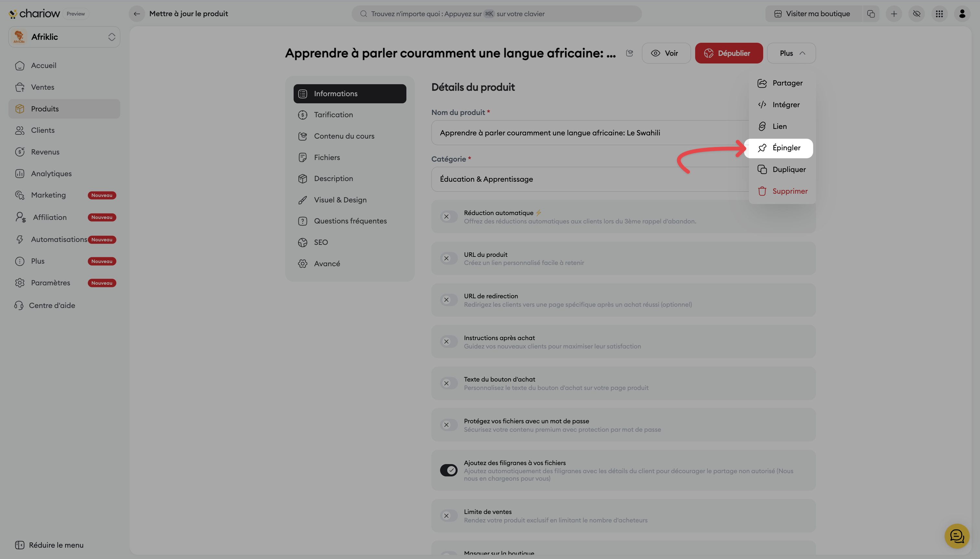Click the back arrow icon in header
980x559 pixels.
click(137, 14)
